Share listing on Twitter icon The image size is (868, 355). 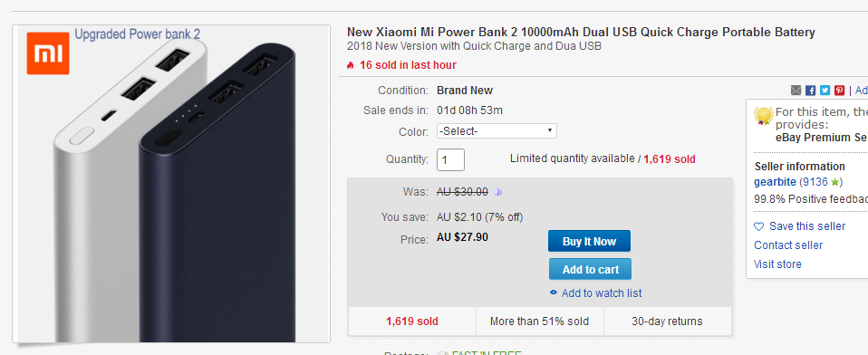click(825, 91)
